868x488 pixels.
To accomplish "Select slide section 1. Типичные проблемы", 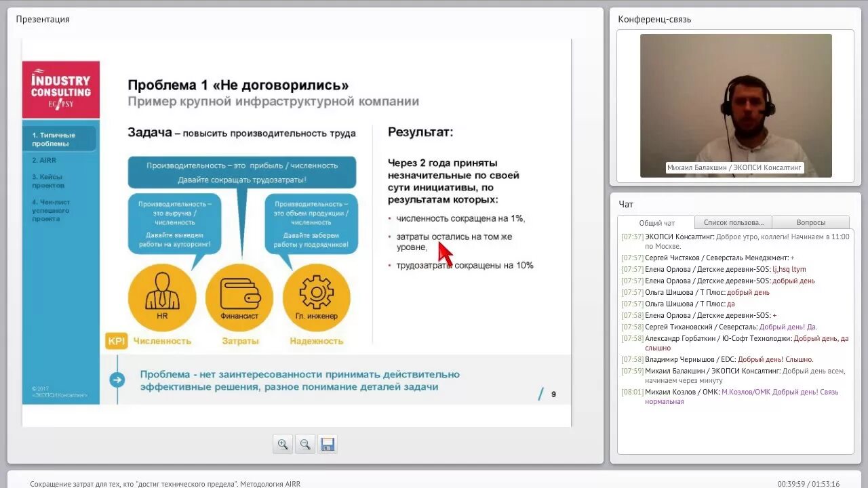I will coord(60,140).
